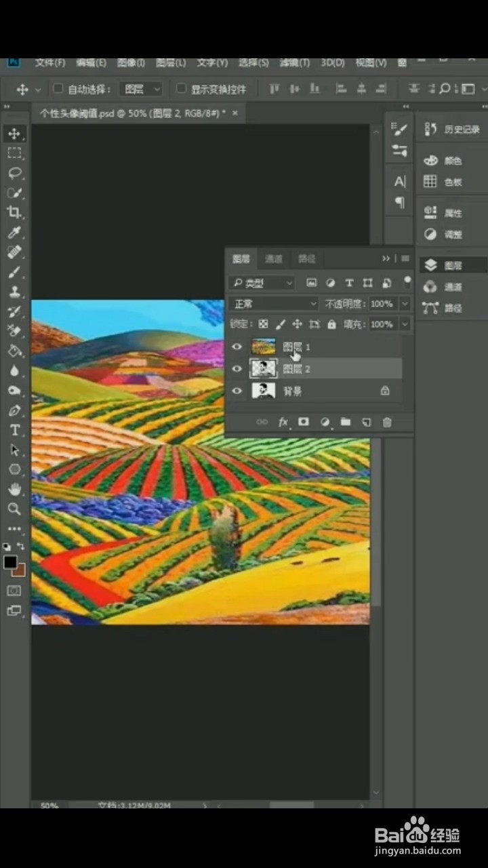This screenshot has width=488, height=868.
Task: Open 图层(L) menu
Action: pyautogui.click(x=170, y=62)
